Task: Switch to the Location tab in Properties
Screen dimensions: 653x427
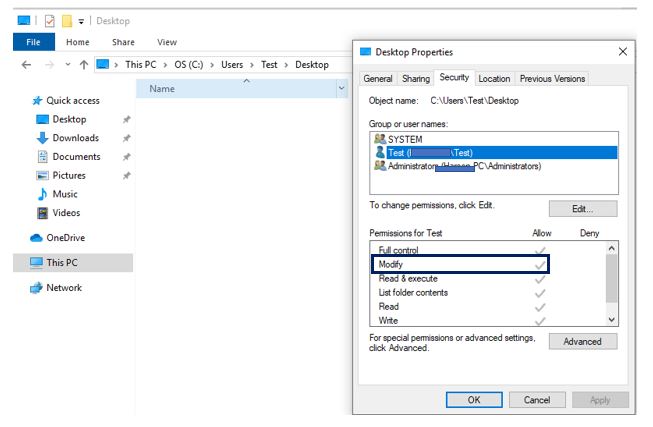Action: click(x=494, y=79)
